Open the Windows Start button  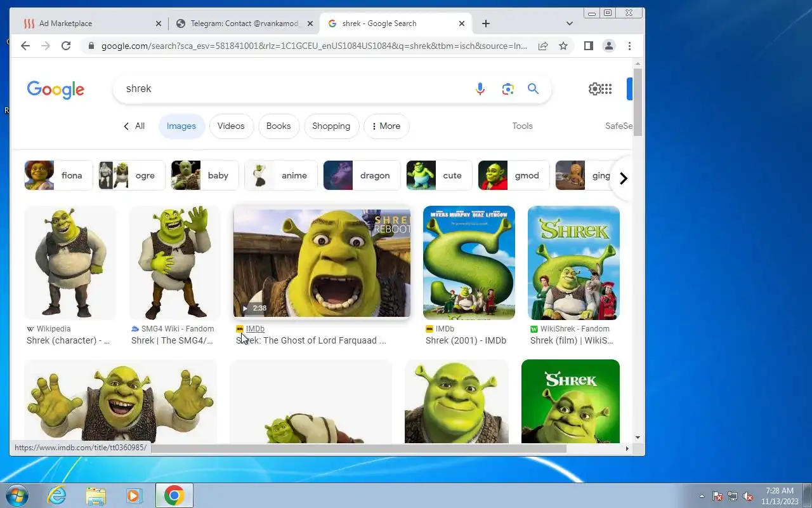click(16, 495)
